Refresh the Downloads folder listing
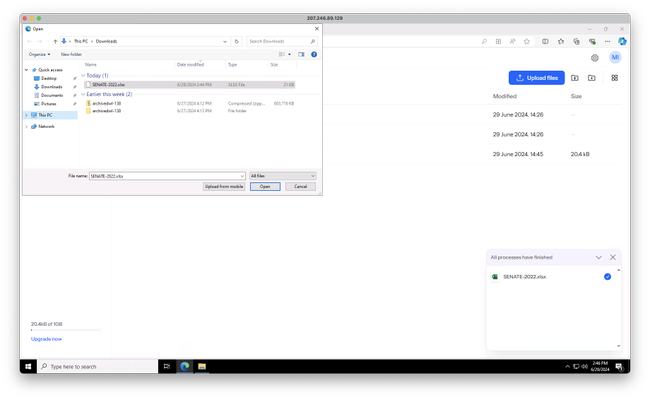This screenshot has width=650, height=400. (x=236, y=41)
